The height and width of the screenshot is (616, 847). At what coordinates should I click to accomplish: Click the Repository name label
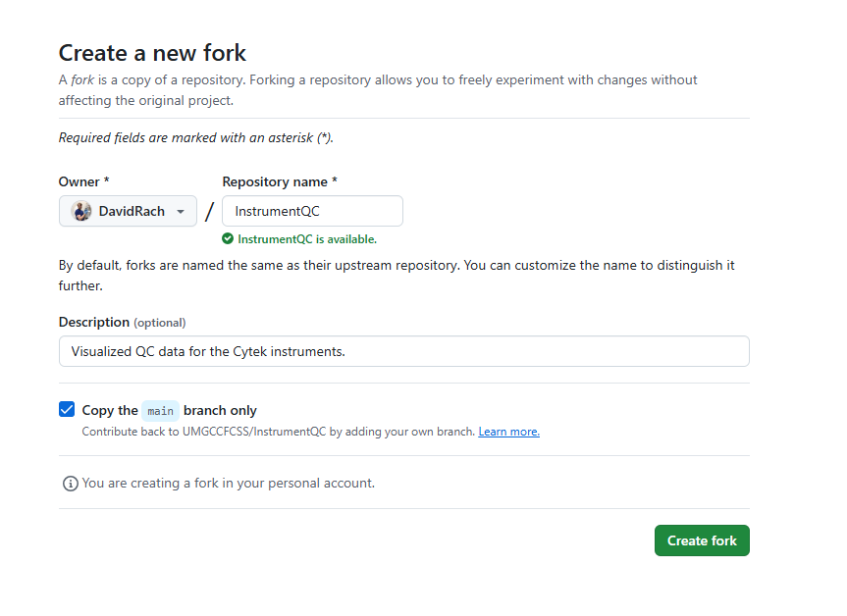280,182
